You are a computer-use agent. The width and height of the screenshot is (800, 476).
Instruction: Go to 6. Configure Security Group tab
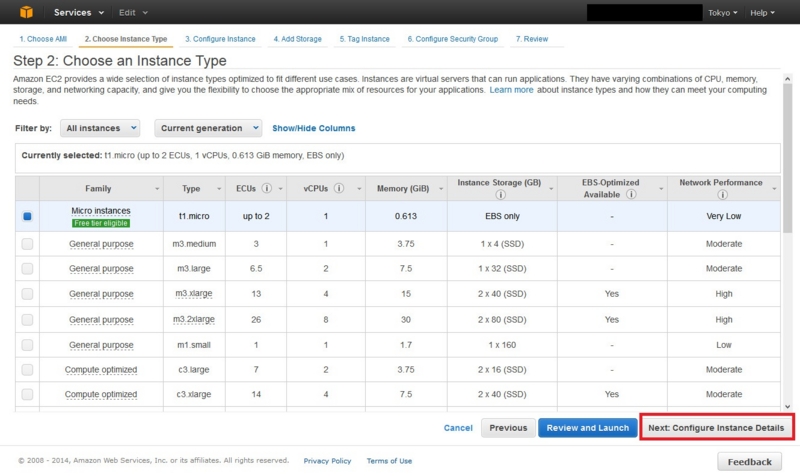coord(453,39)
